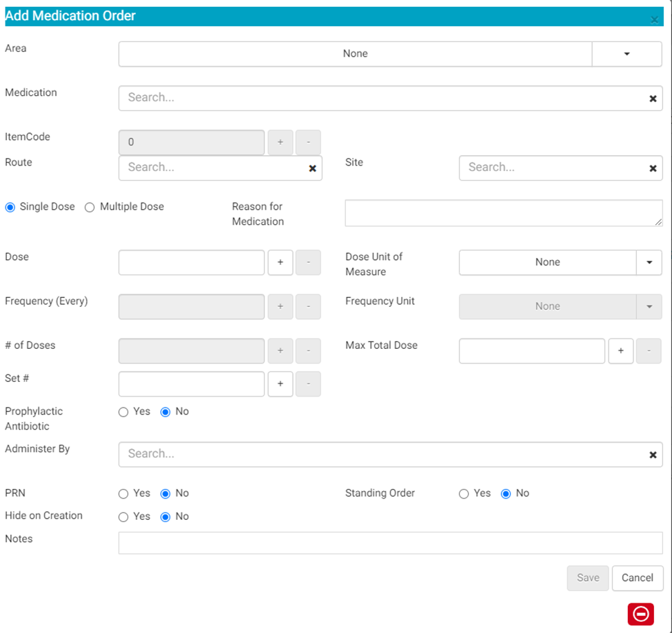Image resolution: width=672 pixels, height=633 pixels.
Task: Open the Area dropdown arrow
Action: [x=627, y=54]
